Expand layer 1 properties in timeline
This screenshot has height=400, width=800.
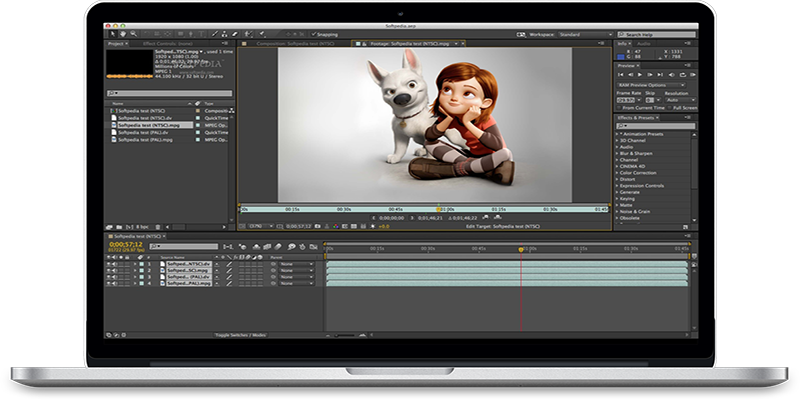tap(135, 264)
